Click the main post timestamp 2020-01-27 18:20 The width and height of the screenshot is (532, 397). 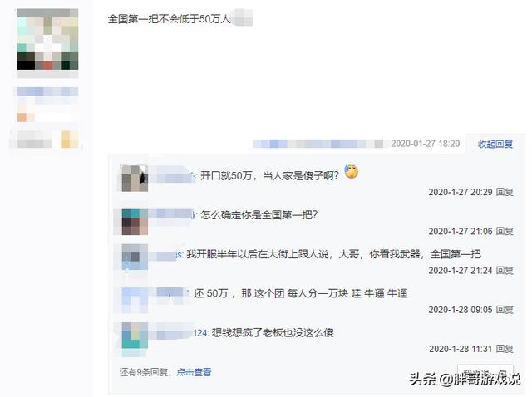click(425, 144)
